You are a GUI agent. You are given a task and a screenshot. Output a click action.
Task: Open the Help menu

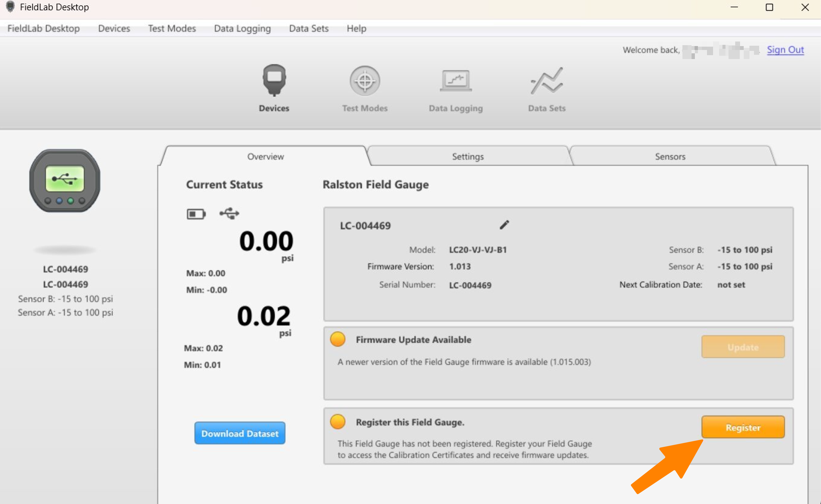pos(356,28)
